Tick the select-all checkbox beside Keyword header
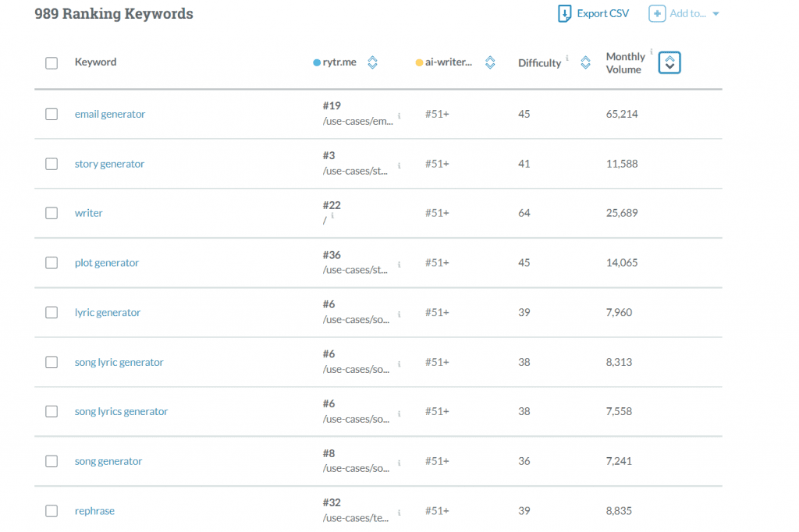 (51, 63)
